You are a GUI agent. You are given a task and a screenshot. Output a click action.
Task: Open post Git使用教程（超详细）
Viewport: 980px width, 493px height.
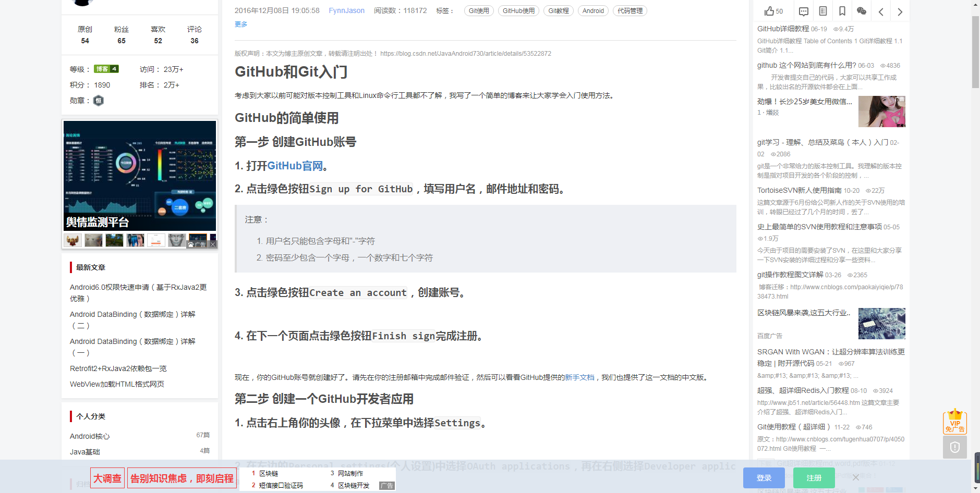pos(794,427)
